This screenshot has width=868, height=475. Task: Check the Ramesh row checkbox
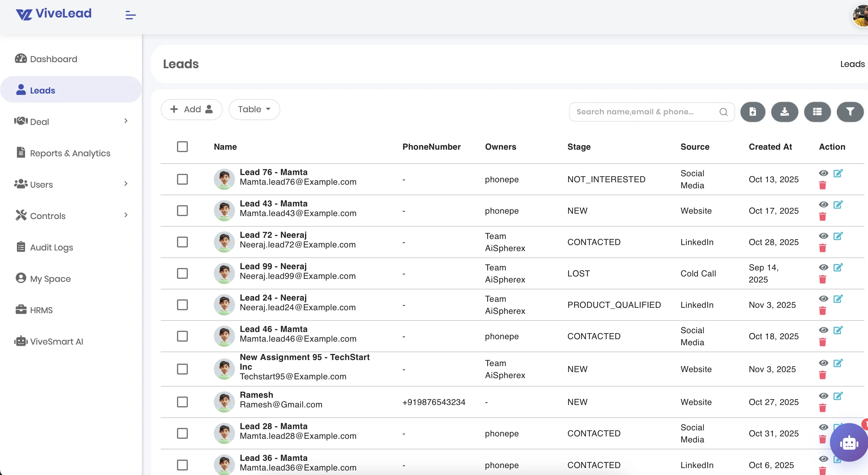point(182,402)
